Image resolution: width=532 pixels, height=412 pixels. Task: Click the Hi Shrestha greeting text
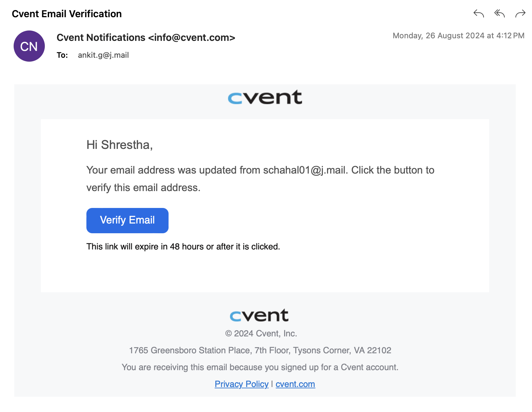click(120, 145)
